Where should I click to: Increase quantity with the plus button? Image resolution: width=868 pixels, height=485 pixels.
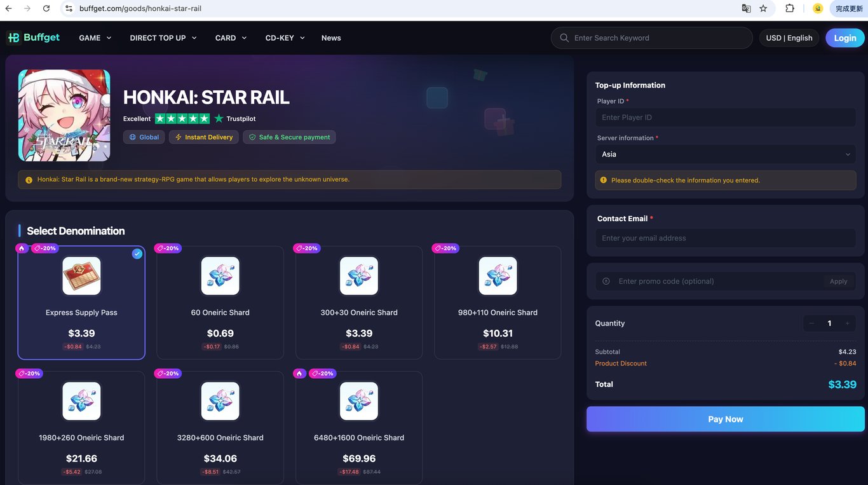847,324
